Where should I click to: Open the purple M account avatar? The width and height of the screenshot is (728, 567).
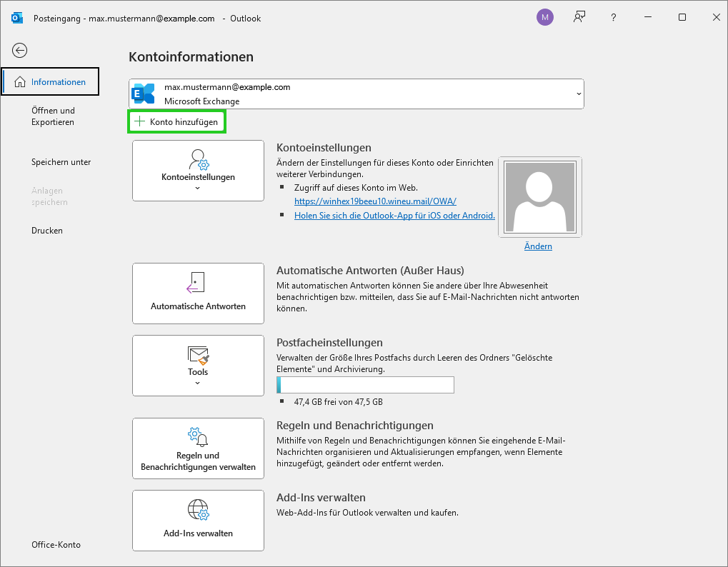click(x=544, y=18)
